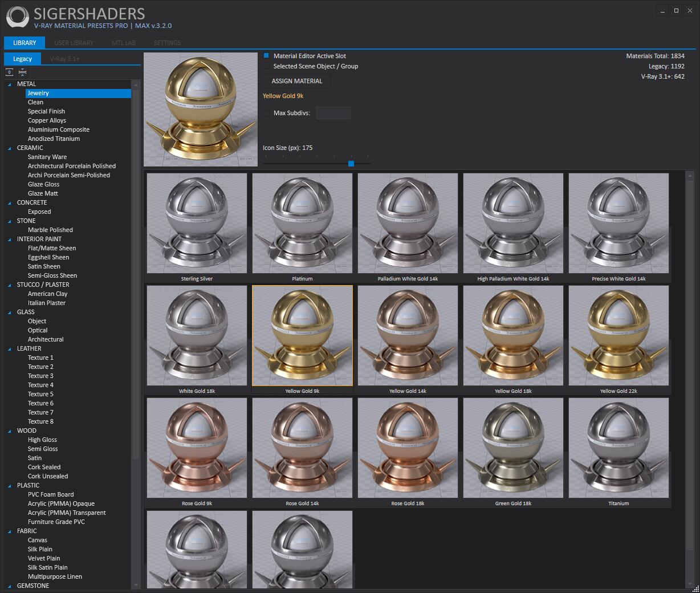Collapse the LEATHER category tree
Screen dimensions: 700x593
tap(10, 349)
